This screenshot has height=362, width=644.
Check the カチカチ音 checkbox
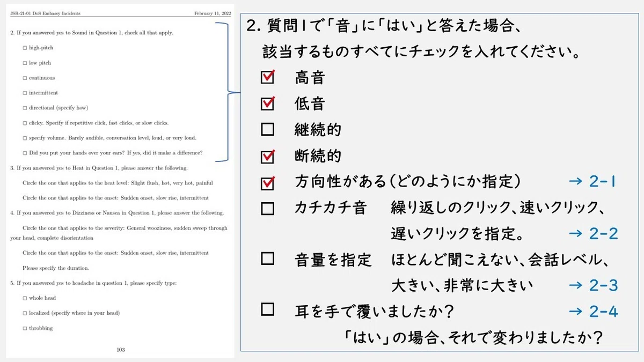coord(267,209)
